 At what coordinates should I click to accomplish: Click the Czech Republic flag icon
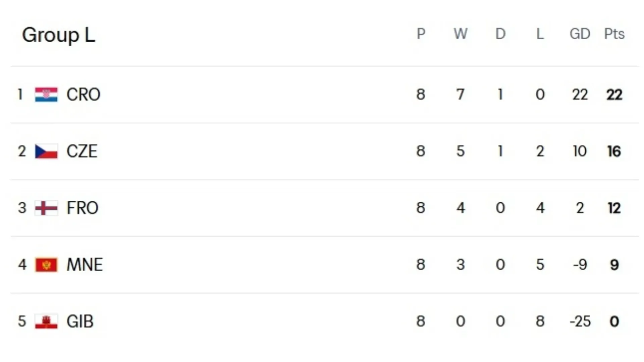tap(46, 151)
